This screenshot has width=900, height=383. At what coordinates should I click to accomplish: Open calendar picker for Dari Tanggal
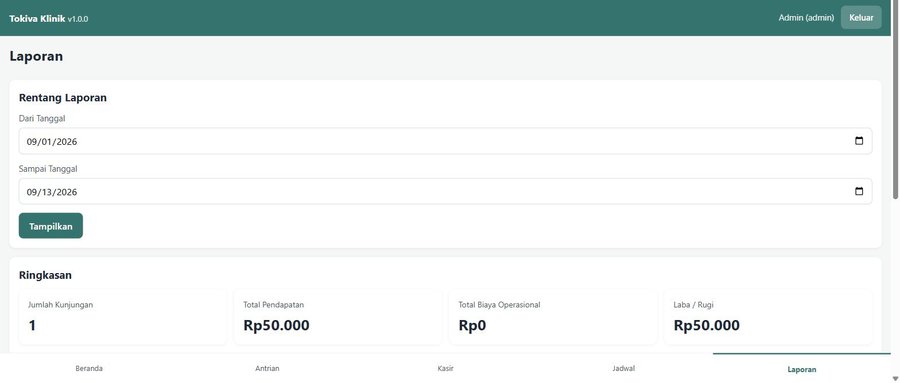pos(859,141)
